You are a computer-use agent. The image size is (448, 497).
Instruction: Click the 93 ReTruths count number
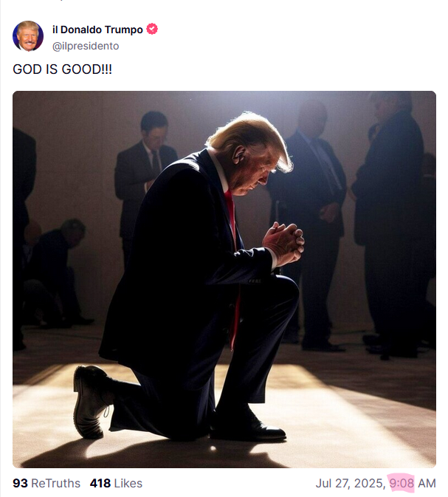click(x=20, y=484)
